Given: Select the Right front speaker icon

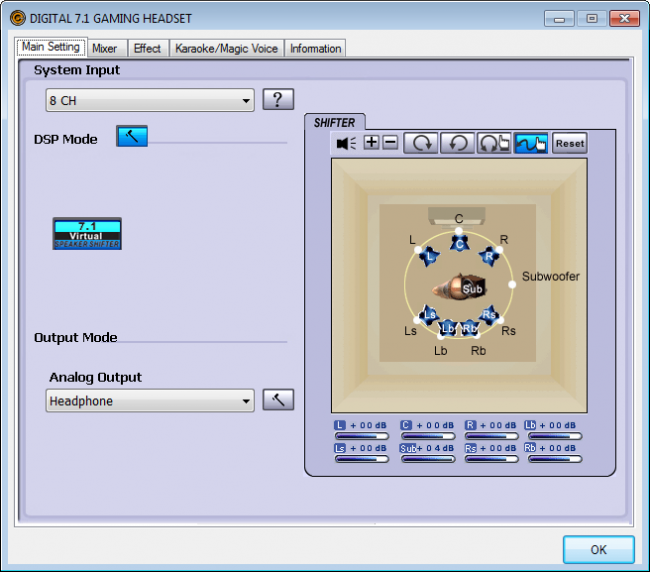Looking at the screenshot, I should click(x=489, y=256).
